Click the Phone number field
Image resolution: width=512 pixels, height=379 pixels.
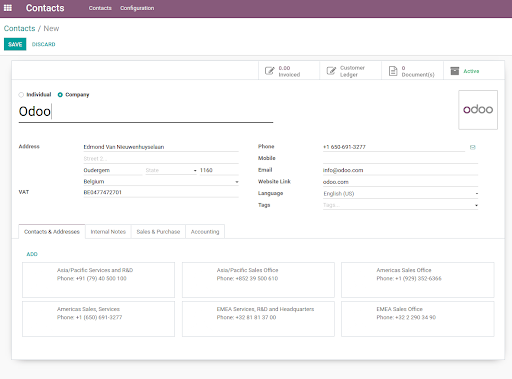[394, 147]
